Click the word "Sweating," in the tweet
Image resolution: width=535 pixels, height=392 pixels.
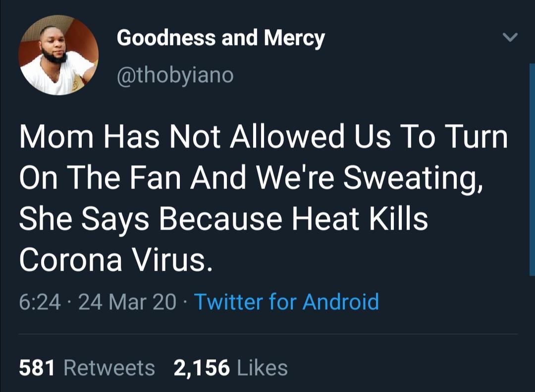click(x=414, y=179)
